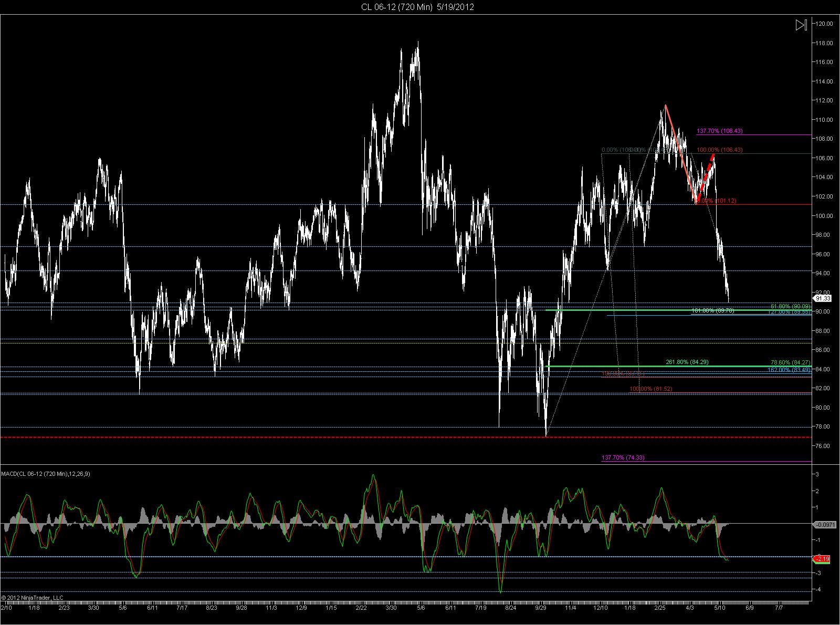Click the 2/10 date at time axis start

(6, 608)
